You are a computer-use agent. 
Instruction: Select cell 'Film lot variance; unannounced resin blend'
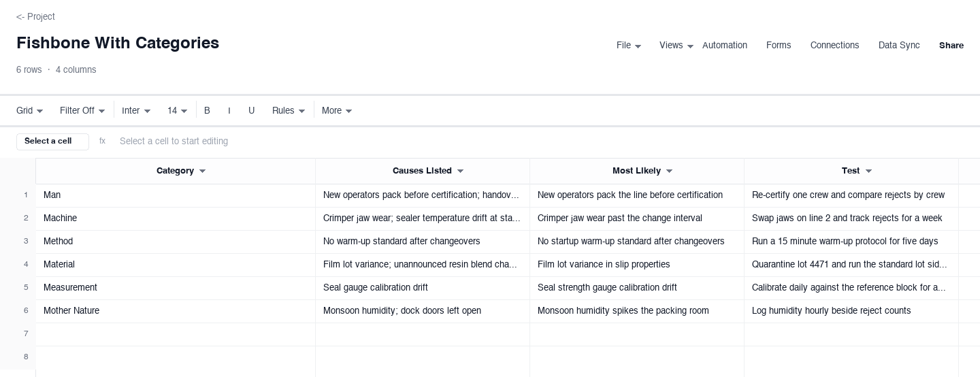click(423, 265)
